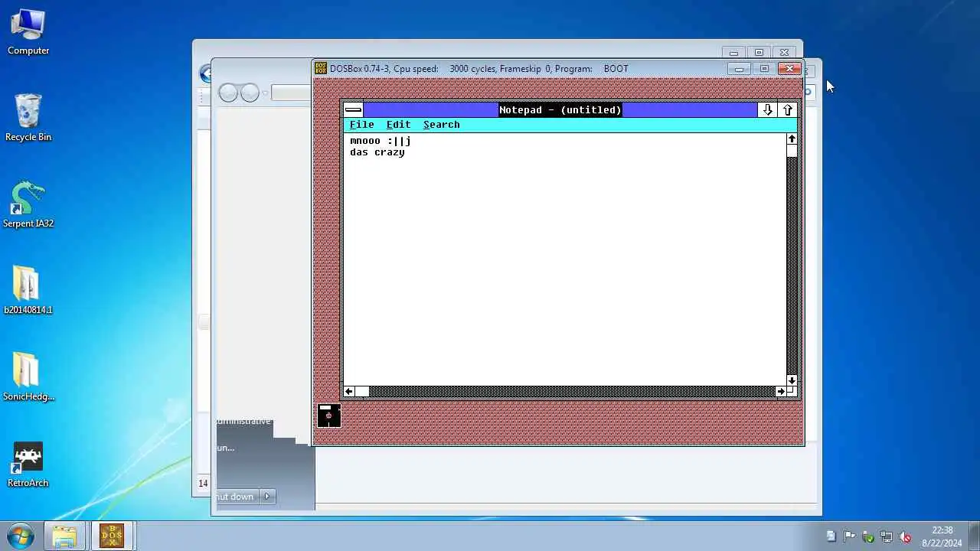Screen dimensions: 980x551
Task: Maximize the DOSBox window
Action: click(764, 69)
